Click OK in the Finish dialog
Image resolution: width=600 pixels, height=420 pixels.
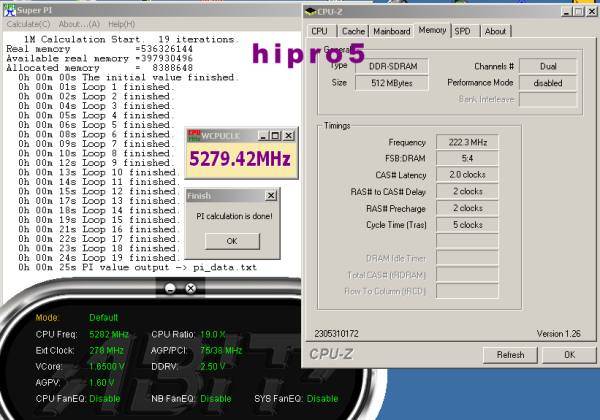point(232,241)
